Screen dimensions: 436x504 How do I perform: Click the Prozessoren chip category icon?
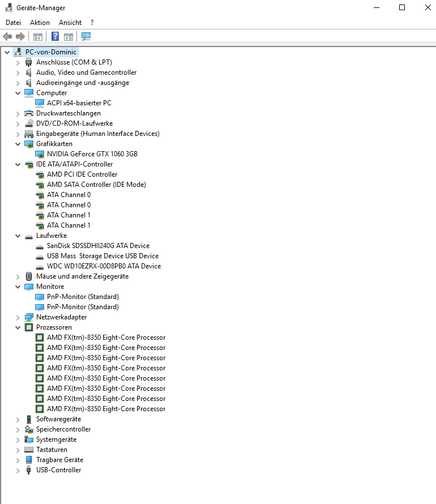pos(29,327)
